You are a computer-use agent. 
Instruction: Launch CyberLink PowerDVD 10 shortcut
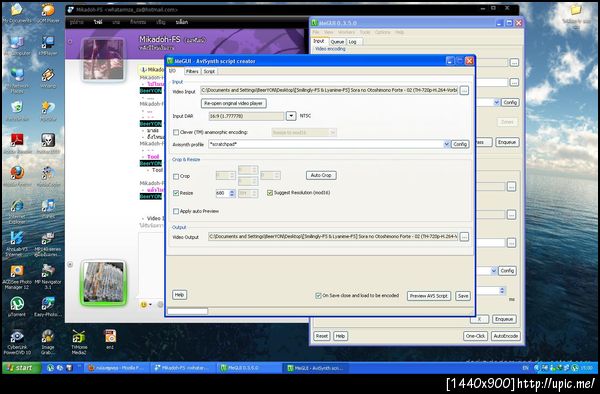coord(17,342)
